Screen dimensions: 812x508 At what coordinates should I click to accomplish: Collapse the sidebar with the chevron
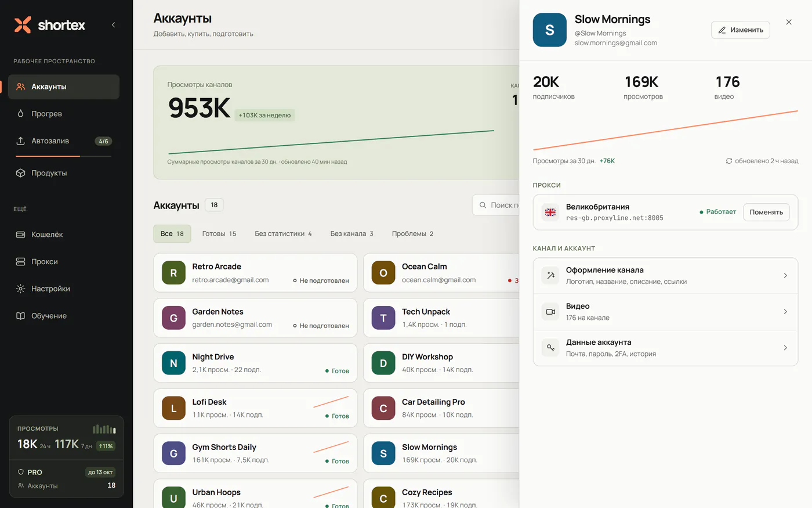(x=113, y=25)
